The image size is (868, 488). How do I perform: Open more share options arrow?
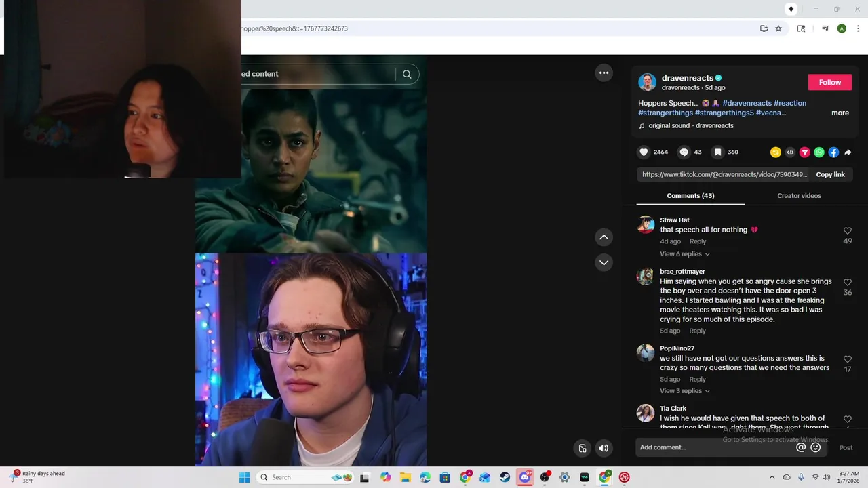[848, 152]
